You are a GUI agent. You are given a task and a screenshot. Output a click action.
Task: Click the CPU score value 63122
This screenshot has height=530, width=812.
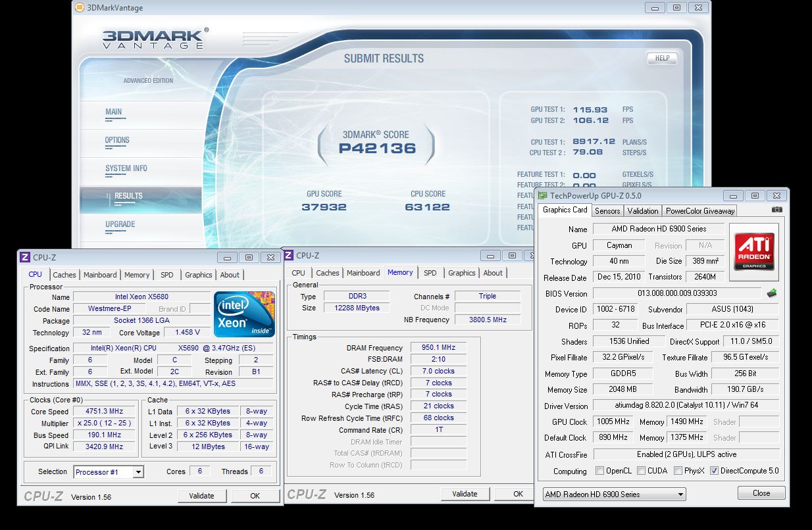point(428,207)
